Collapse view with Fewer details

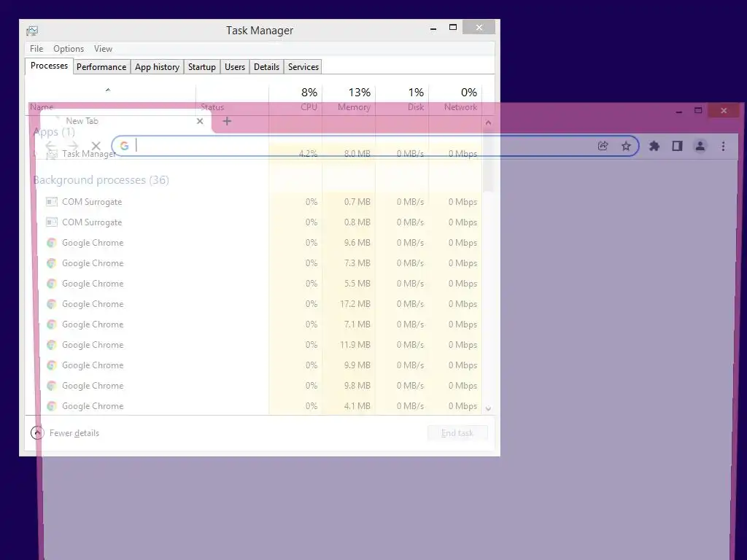pos(65,433)
